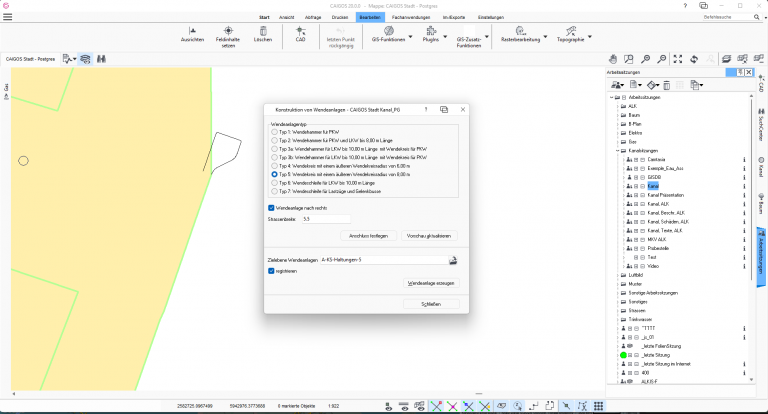Click the orthogonal step line icon
The image size is (768, 414).
pyautogui.click(x=534, y=406)
